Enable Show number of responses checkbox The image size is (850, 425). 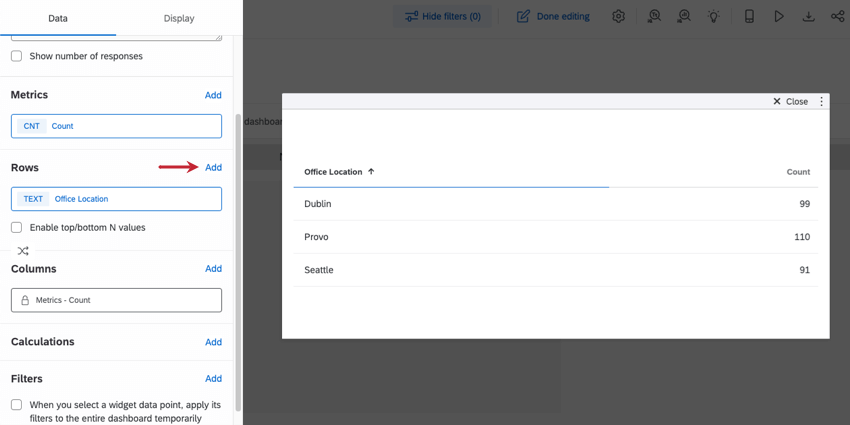click(x=17, y=56)
